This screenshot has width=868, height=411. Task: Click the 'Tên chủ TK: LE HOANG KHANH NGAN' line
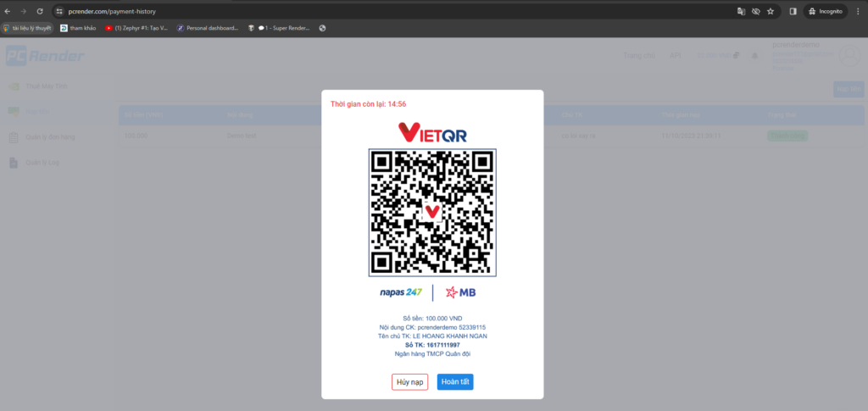tap(432, 336)
